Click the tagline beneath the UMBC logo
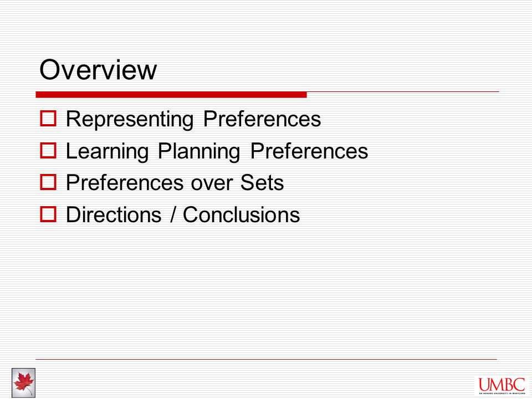The width and height of the screenshot is (532, 399). [x=502, y=393]
